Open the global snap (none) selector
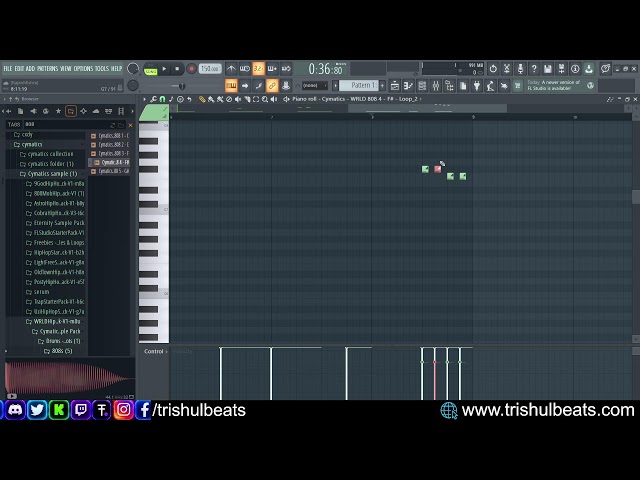This screenshot has width=640, height=480. tap(314, 85)
